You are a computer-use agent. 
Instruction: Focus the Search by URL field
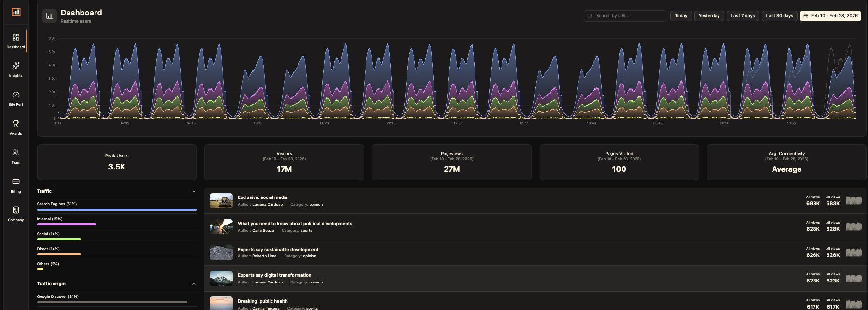pyautogui.click(x=625, y=16)
